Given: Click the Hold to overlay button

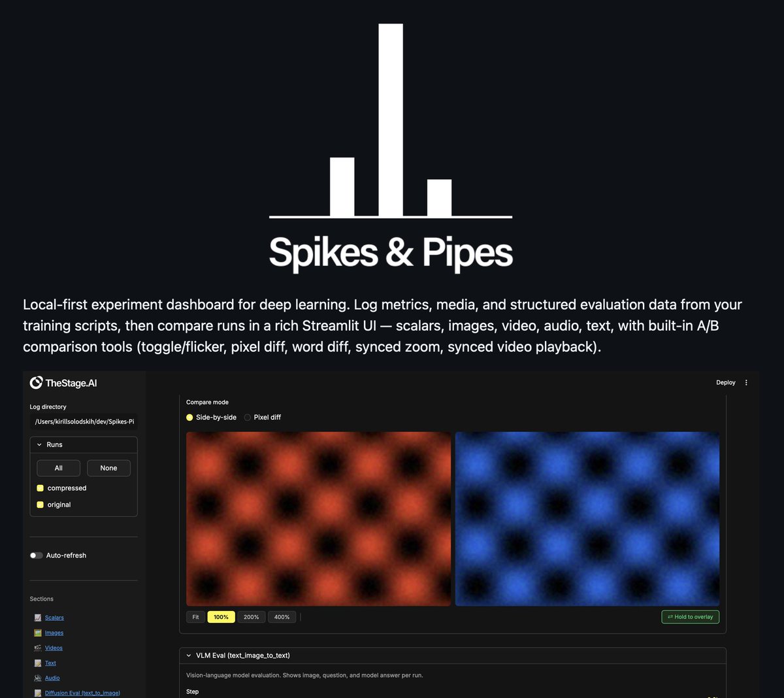Looking at the screenshot, I should (x=690, y=616).
